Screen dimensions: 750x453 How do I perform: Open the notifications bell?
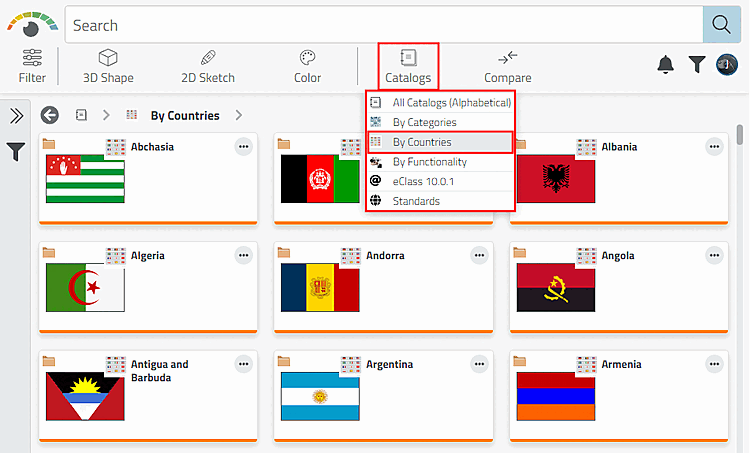point(665,64)
